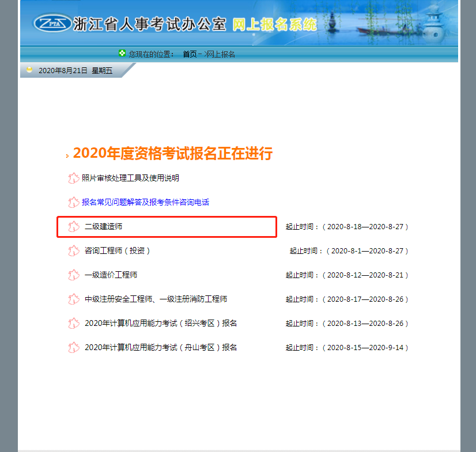476x452 pixels.
Task: Click the stamp icon beside 绍兴考区 computer exam
Action: click(x=74, y=323)
